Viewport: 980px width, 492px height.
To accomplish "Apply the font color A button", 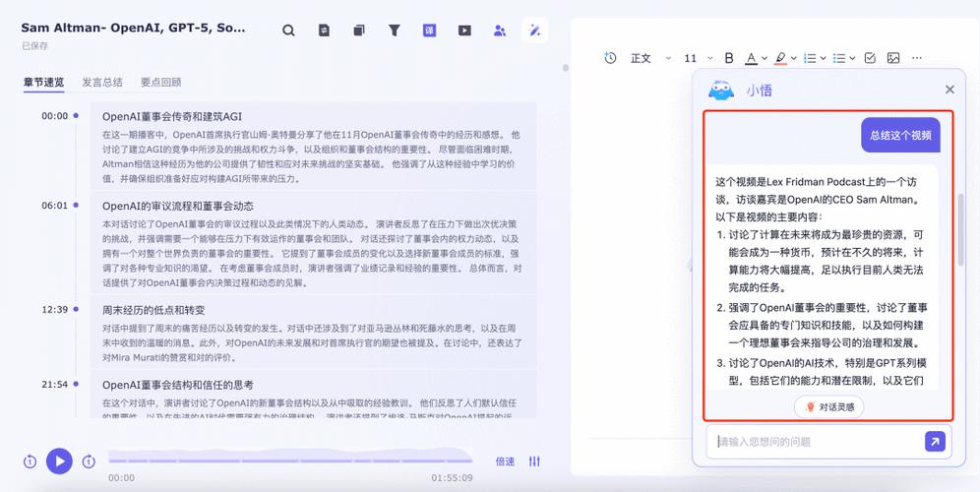I will pyautogui.click(x=752, y=58).
